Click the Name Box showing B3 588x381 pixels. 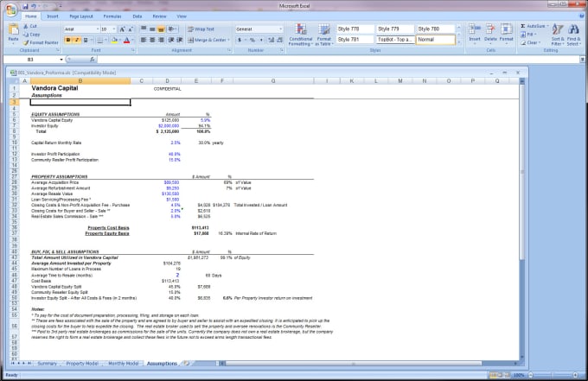tap(30, 60)
